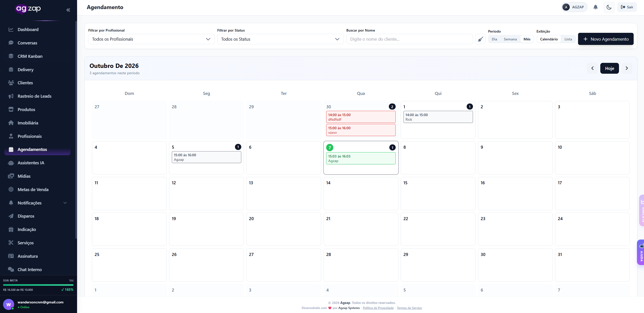Open the Rick 14:00 appointment
The image size is (644, 313).
coord(438,117)
